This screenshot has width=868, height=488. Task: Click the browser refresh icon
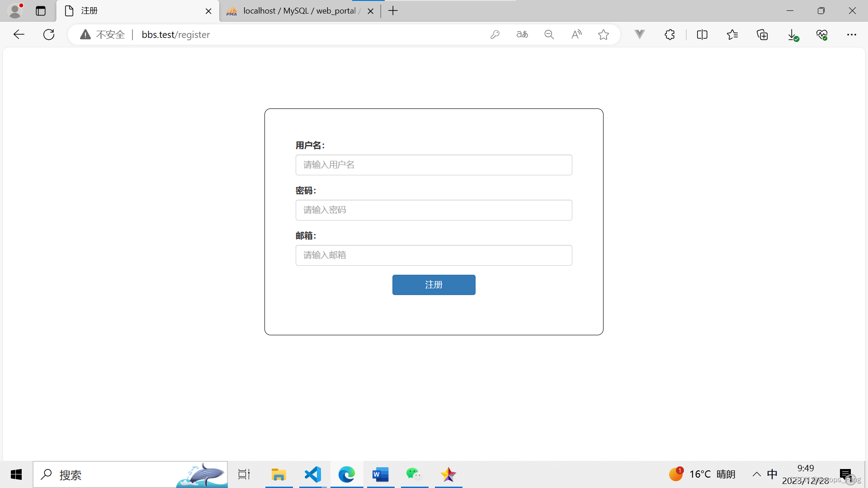pyautogui.click(x=49, y=35)
